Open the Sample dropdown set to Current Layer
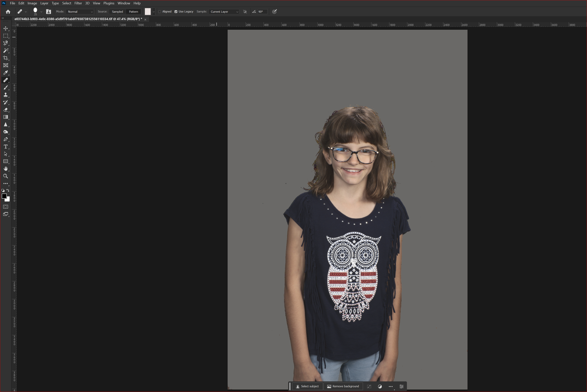Viewport: 587px width, 392px height. click(x=223, y=12)
